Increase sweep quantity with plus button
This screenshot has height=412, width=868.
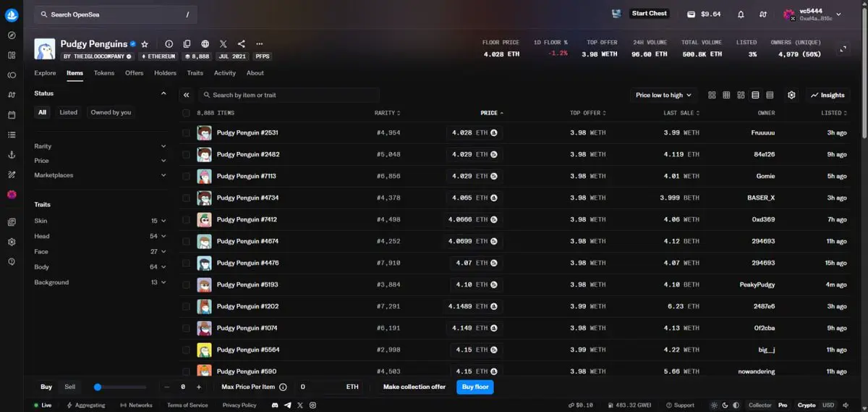click(x=199, y=387)
